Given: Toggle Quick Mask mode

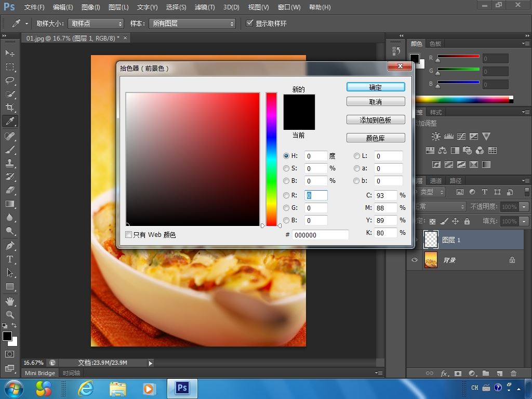Looking at the screenshot, I should (10, 354).
